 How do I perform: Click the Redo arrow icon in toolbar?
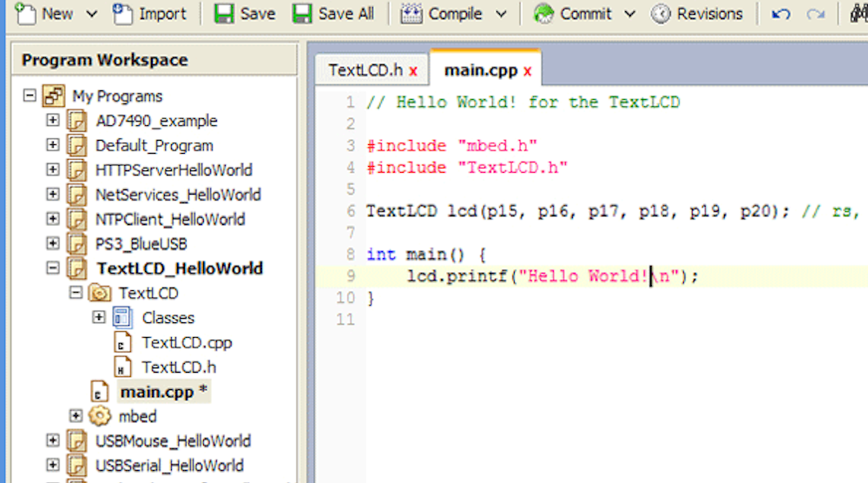[x=815, y=14]
